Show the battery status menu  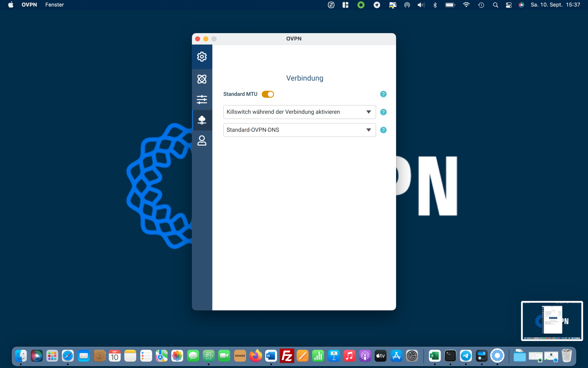pos(450,5)
